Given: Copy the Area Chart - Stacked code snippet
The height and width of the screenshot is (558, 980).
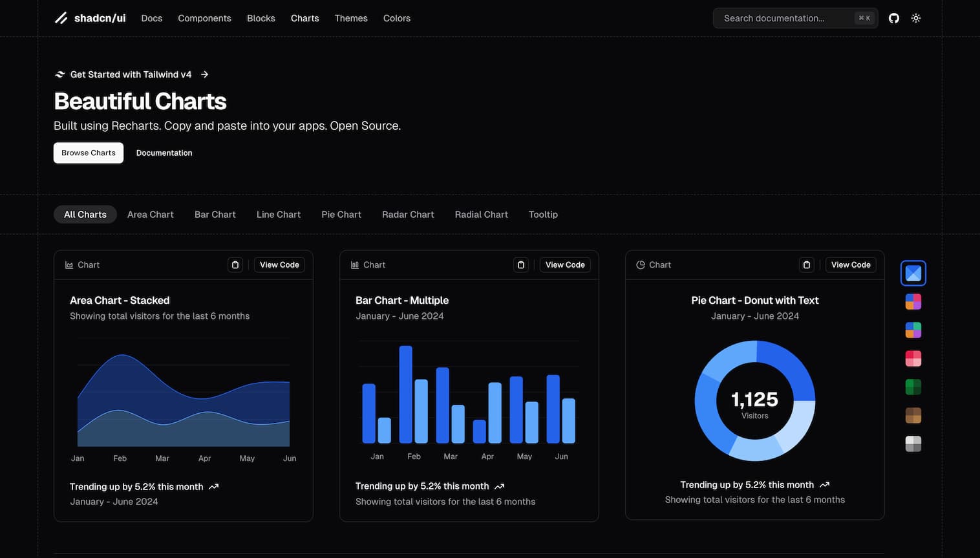Looking at the screenshot, I should pyautogui.click(x=235, y=264).
